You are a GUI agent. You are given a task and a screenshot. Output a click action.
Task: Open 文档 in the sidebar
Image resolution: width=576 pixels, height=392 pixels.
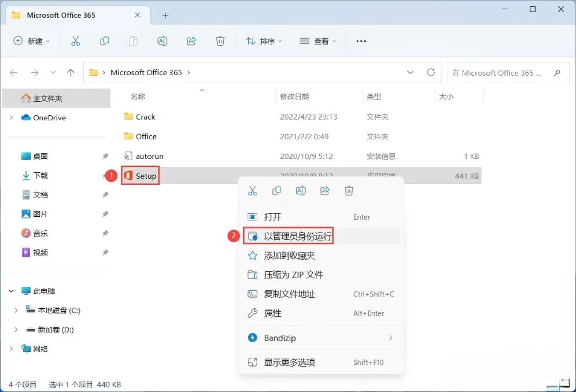coord(40,195)
